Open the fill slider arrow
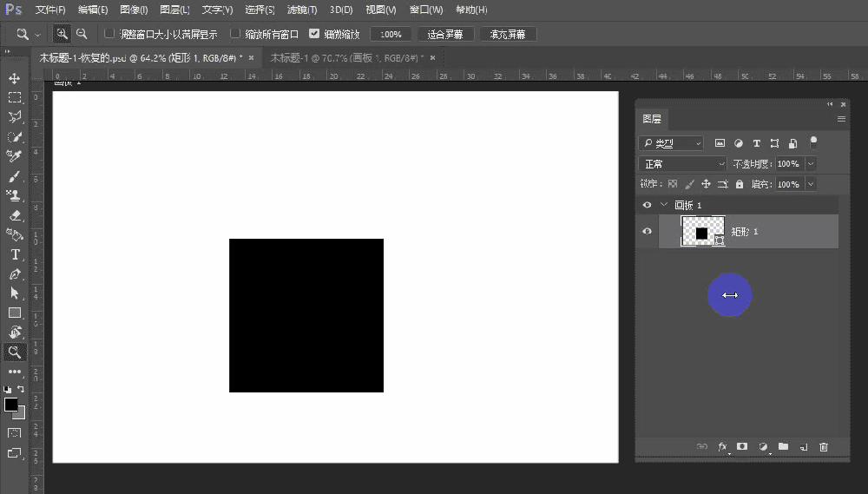This screenshot has width=868, height=494. (x=811, y=184)
